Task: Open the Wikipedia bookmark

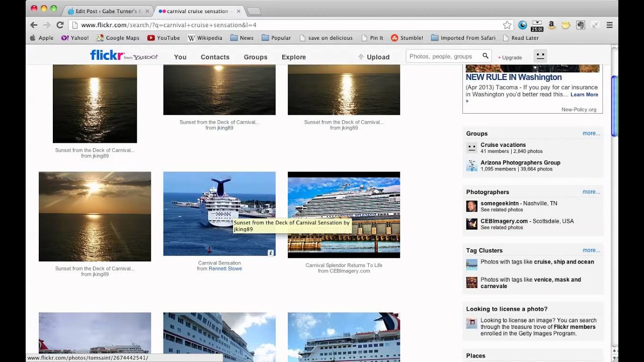Action: (x=205, y=38)
